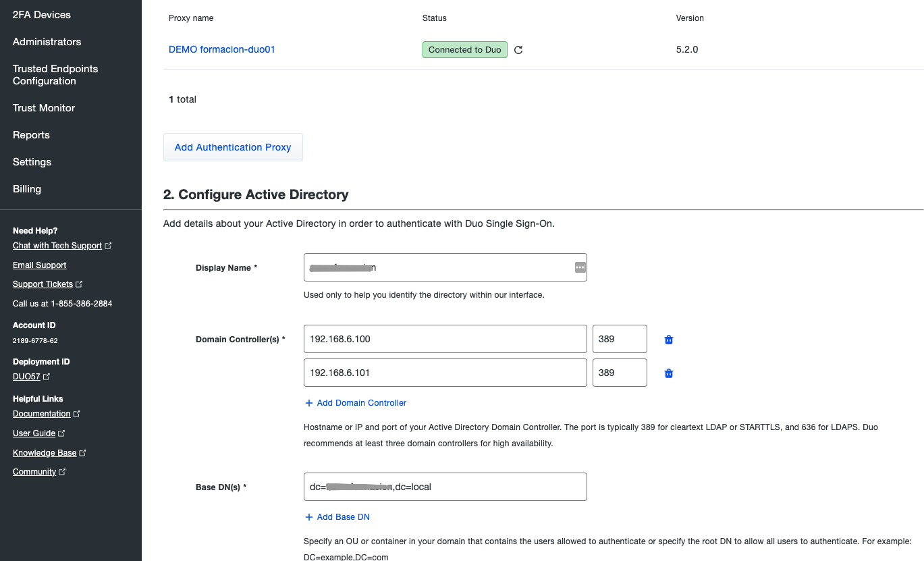Open Support Tickets link
Screen dimensions: 924x561
pyautogui.click(x=43, y=284)
